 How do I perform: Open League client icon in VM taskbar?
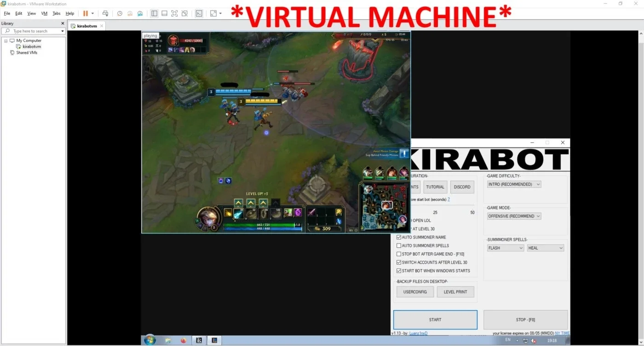(214, 340)
